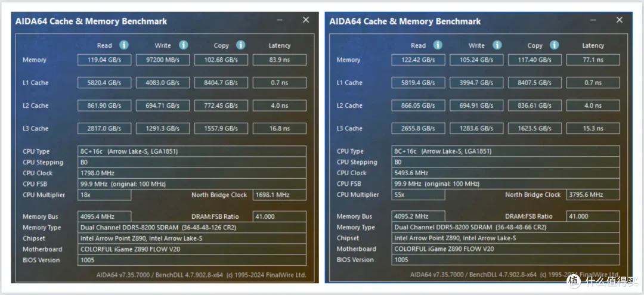The image size is (644, 295).
Task: Select L1 Cache Read 5820.4 GB/s value
Action: tap(104, 83)
